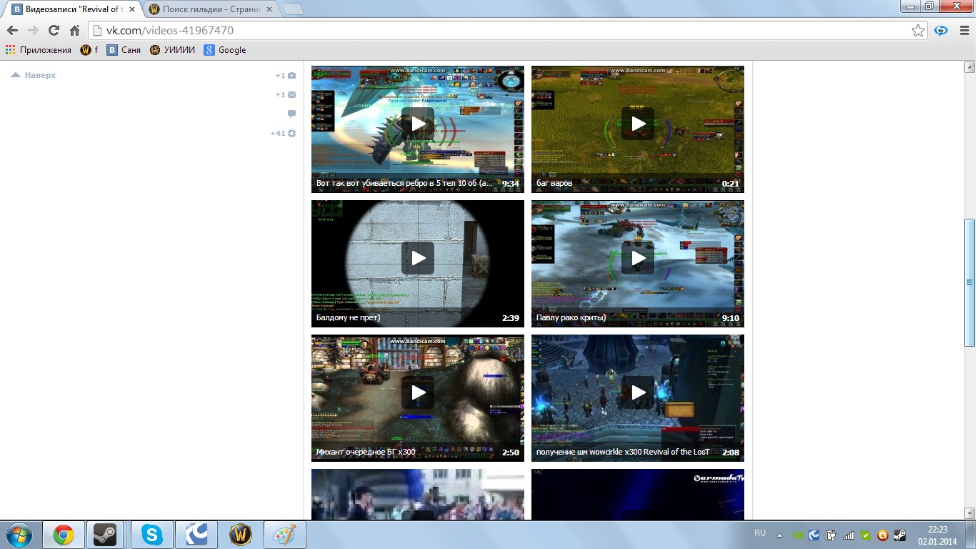The width and height of the screenshot is (980, 549).
Task: Open the browser home page icon
Action: pyautogui.click(x=74, y=31)
